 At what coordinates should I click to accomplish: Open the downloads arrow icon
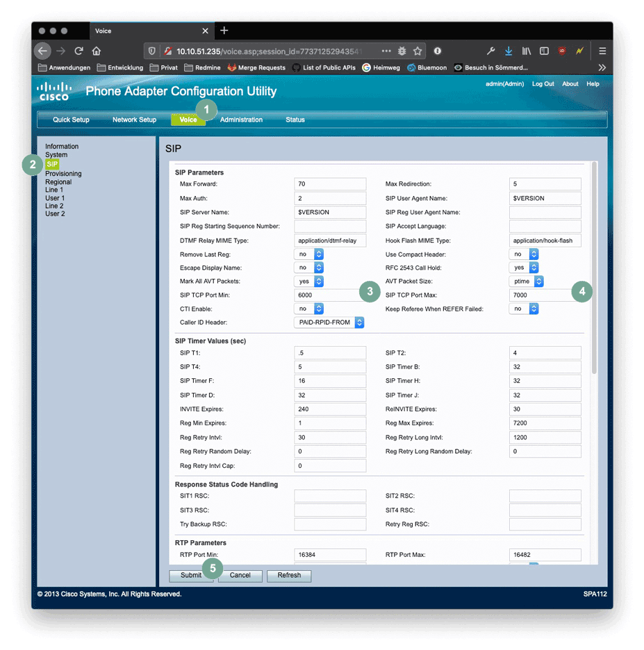pos(509,51)
